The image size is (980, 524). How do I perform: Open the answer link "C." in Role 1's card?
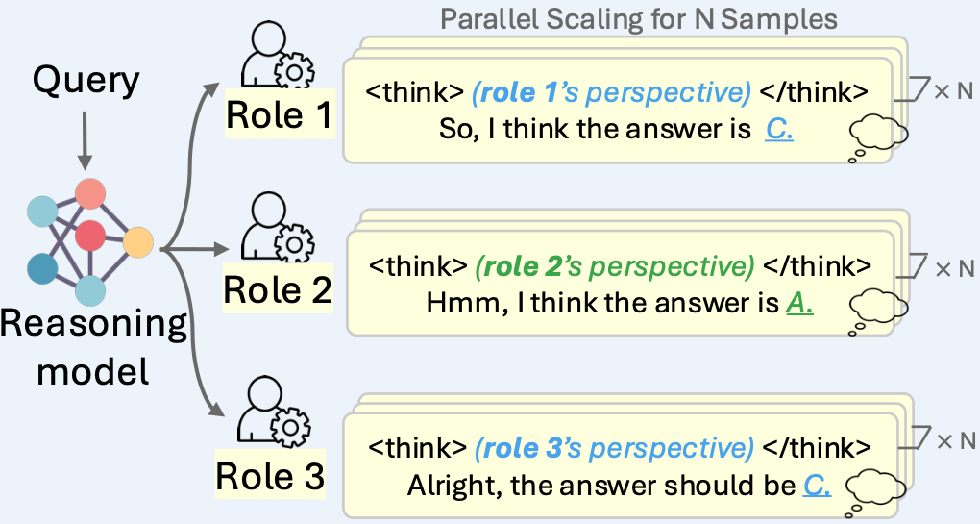[x=779, y=129]
